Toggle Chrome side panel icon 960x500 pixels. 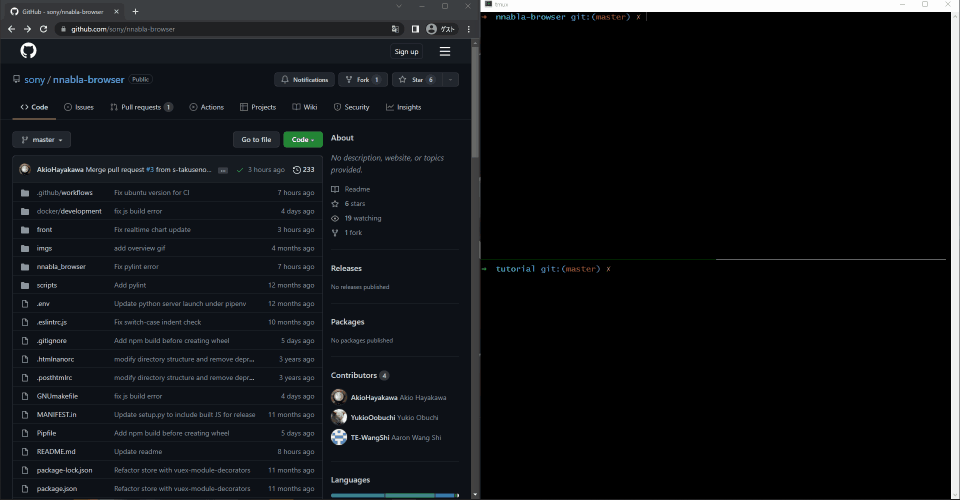pos(415,29)
